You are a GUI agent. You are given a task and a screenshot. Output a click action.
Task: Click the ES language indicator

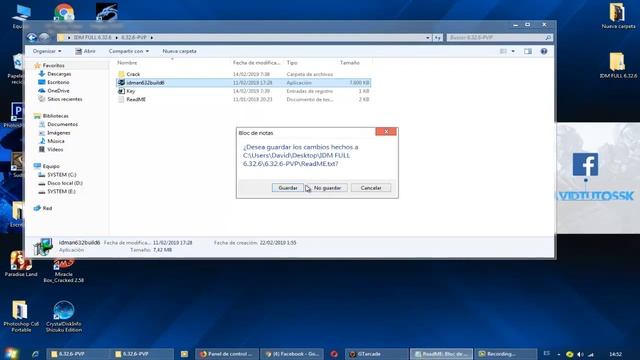(547, 353)
